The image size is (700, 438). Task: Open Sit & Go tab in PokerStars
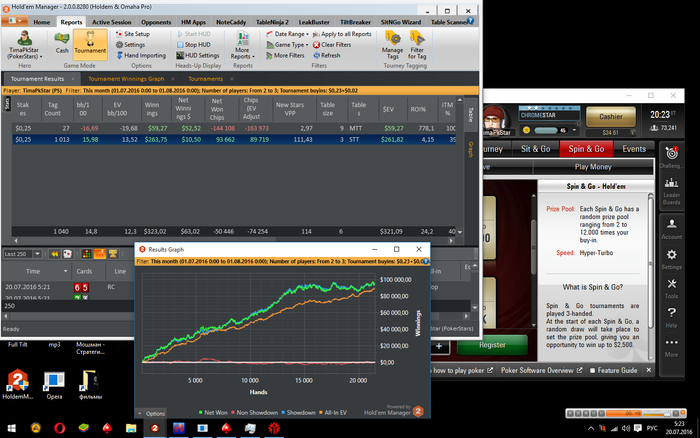536,149
